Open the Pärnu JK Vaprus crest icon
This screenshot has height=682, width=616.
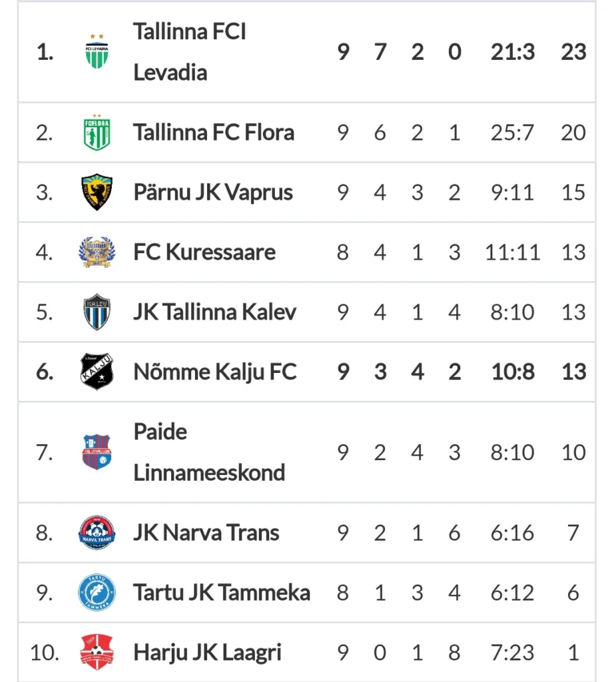tap(97, 192)
